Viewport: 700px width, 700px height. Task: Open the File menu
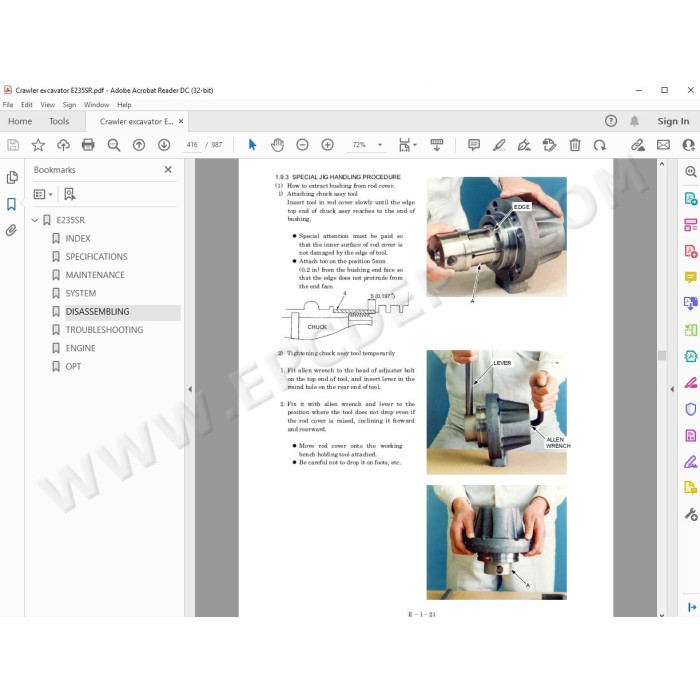[x=8, y=105]
